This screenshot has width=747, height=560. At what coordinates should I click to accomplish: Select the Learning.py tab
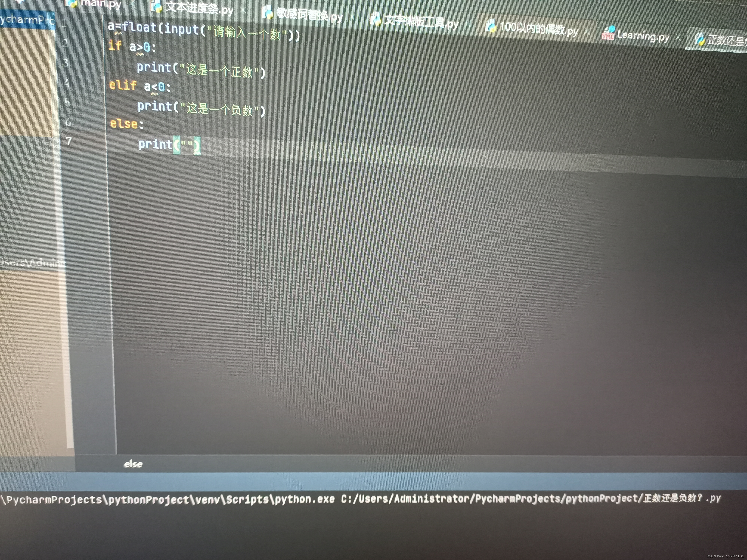tap(643, 36)
